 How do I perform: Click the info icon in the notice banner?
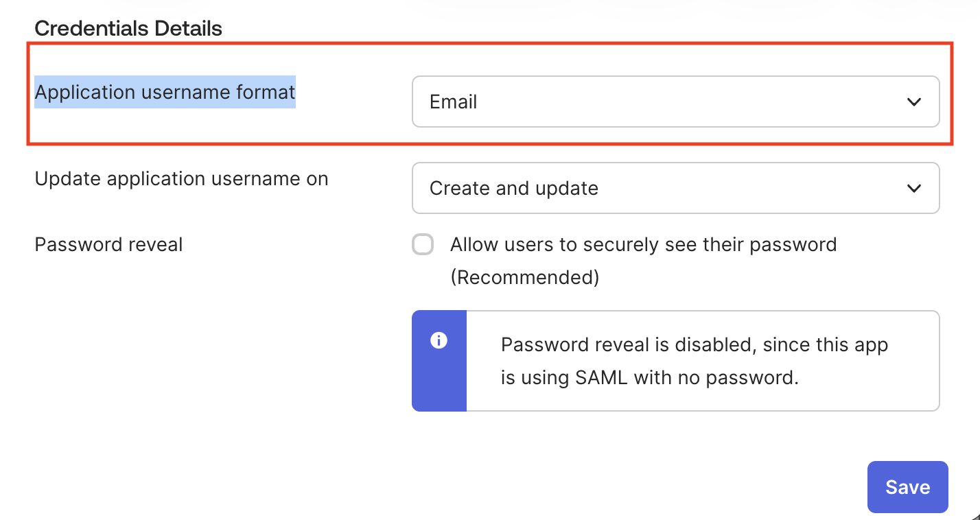(x=439, y=340)
